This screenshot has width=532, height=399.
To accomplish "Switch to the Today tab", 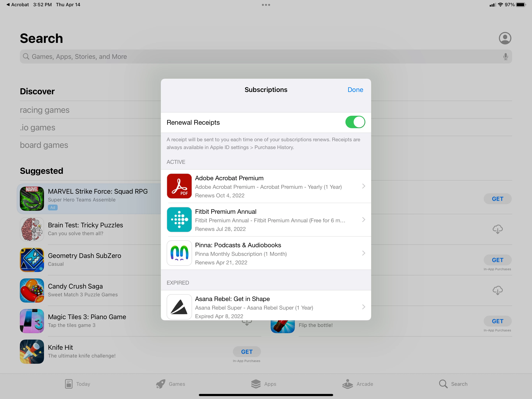I will tap(78, 384).
